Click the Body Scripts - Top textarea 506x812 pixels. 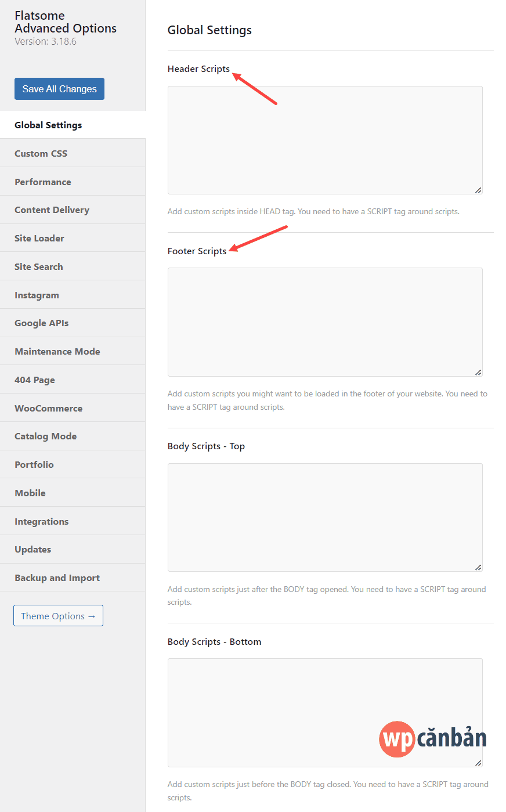(325, 517)
